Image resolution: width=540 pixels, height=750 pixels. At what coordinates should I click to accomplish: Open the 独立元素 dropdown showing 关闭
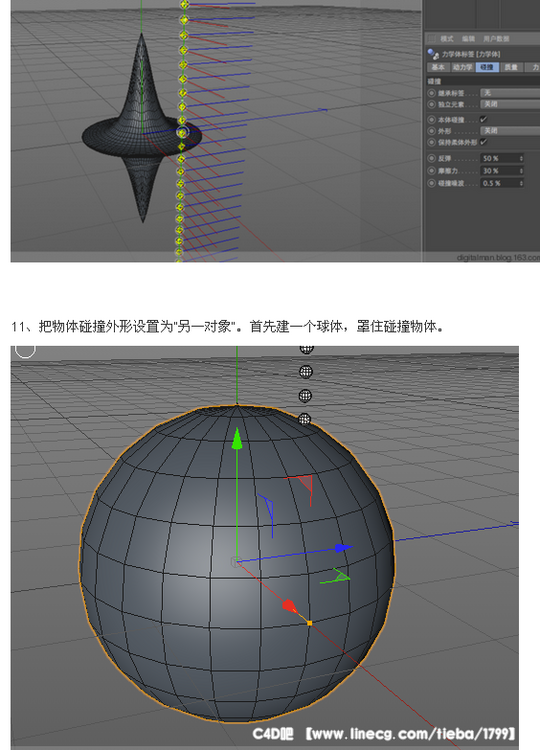510,104
